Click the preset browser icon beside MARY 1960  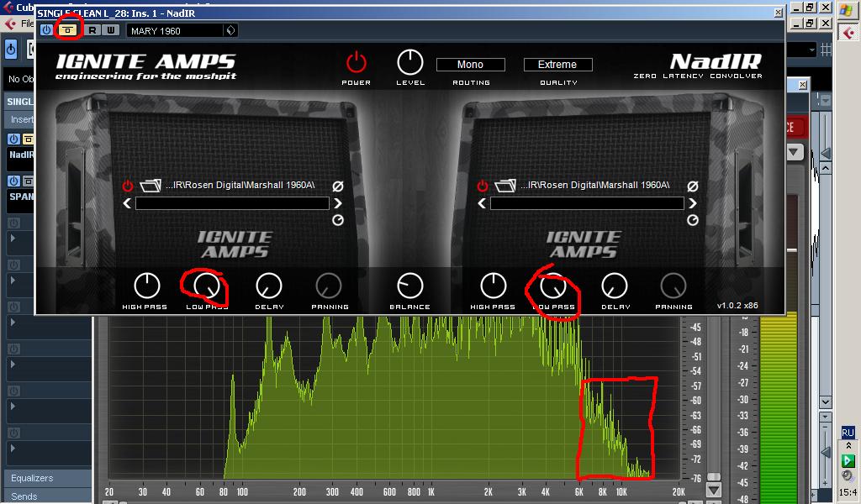230,31
